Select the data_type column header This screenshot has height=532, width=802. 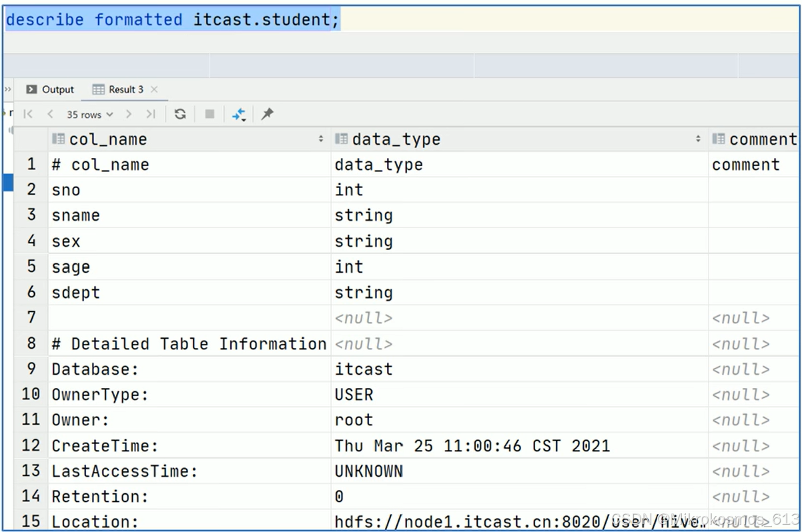pyautogui.click(x=520, y=139)
